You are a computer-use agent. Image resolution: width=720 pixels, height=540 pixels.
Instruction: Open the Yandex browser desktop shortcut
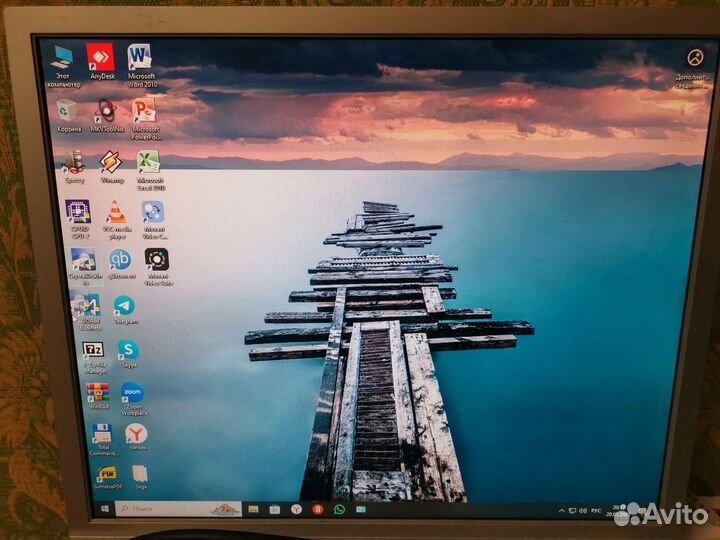(136, 435)
